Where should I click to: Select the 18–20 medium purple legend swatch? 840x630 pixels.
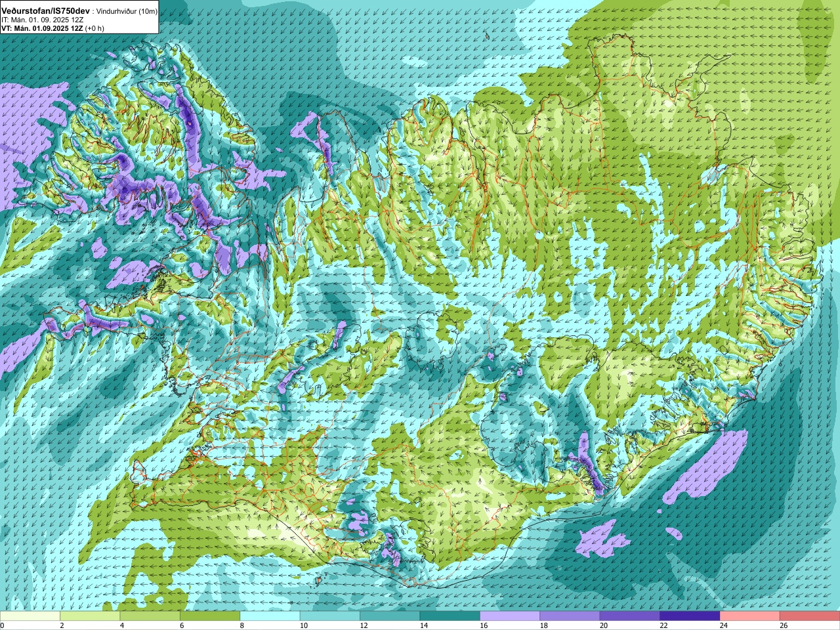(x=570, y=616)
